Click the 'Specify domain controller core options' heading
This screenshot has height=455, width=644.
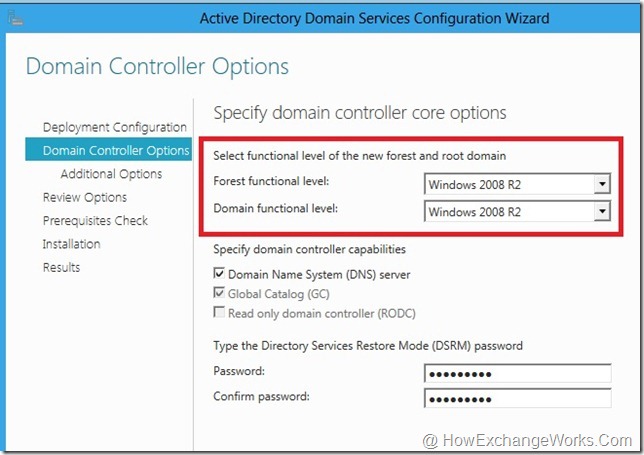point(360,112)
